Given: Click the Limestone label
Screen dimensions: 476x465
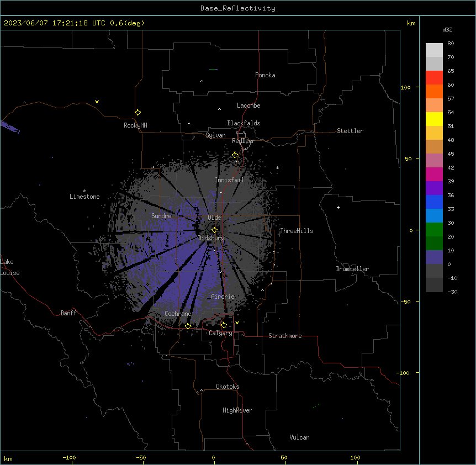Looking at the screenshot, I should [84, 197].
